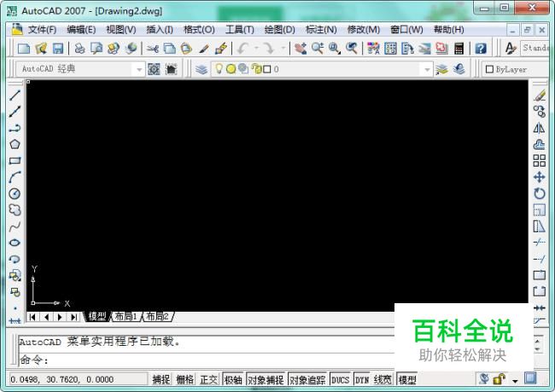The image size is (555, 392).
Task: Jump to the first layout tab arrow
Action: click(32, 317)
